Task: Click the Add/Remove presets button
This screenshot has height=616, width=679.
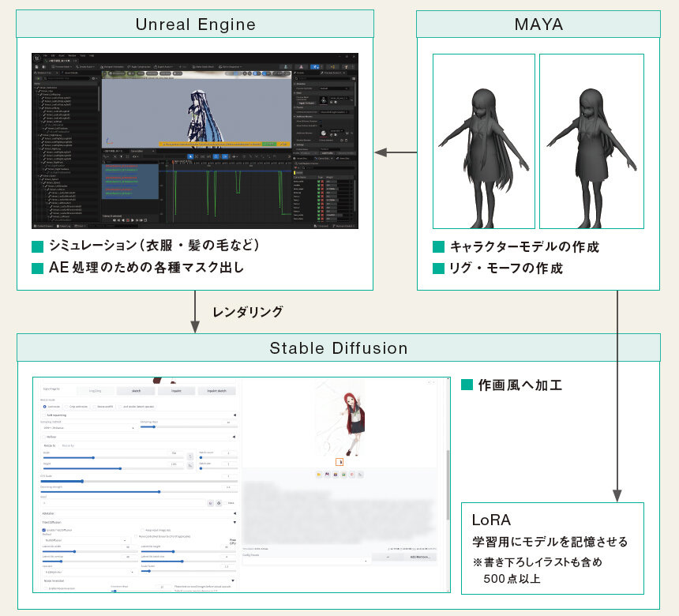Action: (x=419, y=557)
